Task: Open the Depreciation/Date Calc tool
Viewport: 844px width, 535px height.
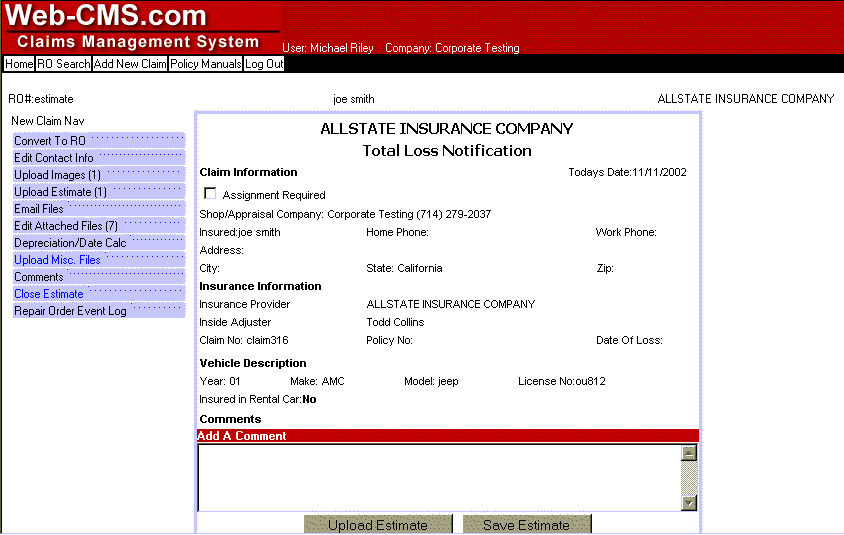Action: (x=70, y=243)
